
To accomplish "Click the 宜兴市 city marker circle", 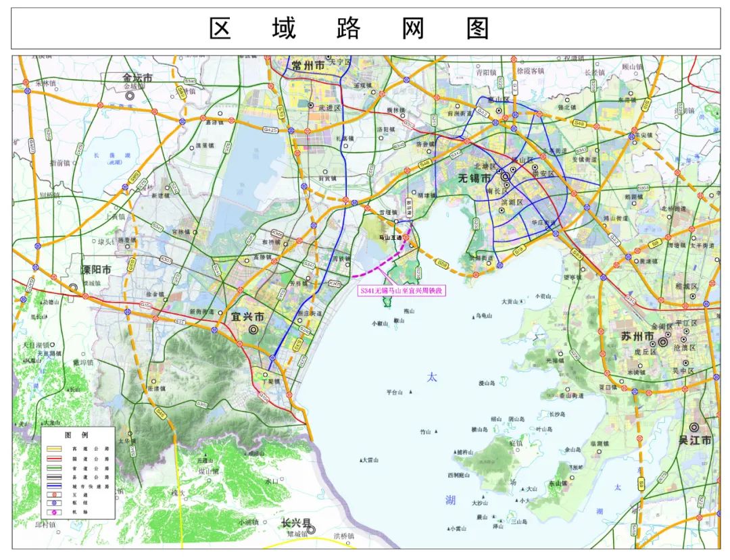I will 253,330.
